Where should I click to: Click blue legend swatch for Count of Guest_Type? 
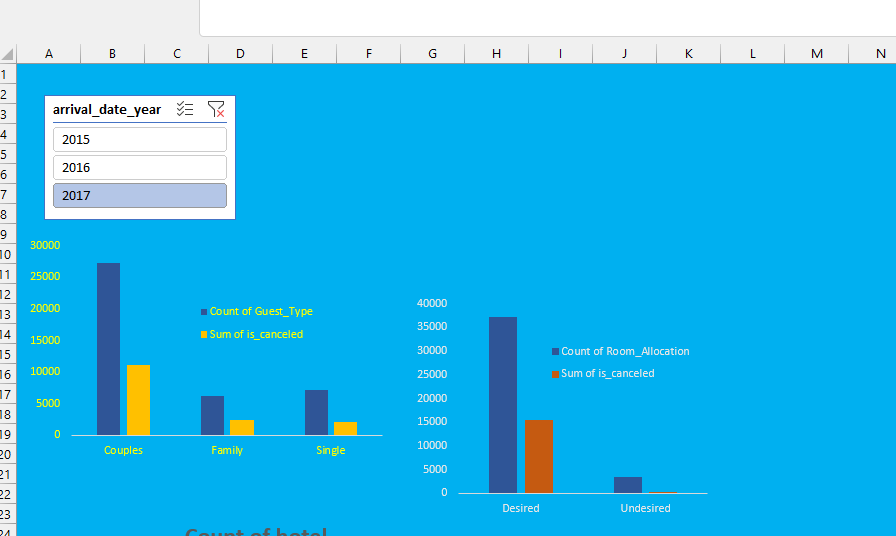pyautogui.click(x=204, y=312)
